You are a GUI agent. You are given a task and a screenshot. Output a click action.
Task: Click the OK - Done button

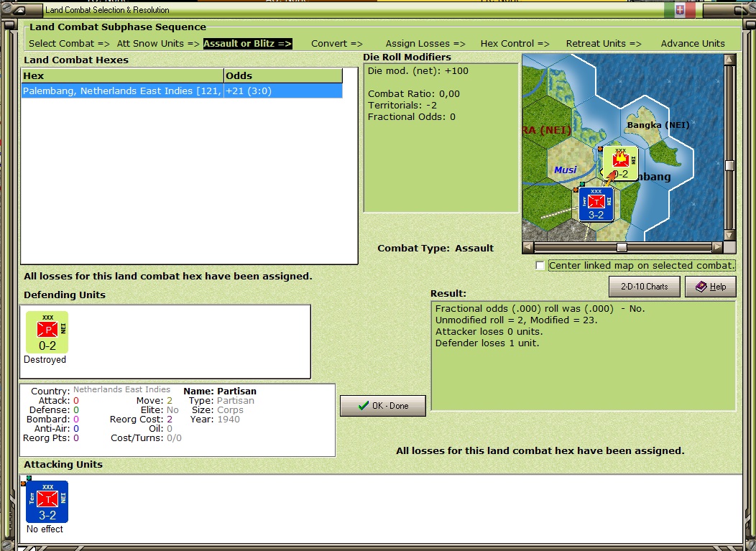pyautogui.click(x=383, y=406)
